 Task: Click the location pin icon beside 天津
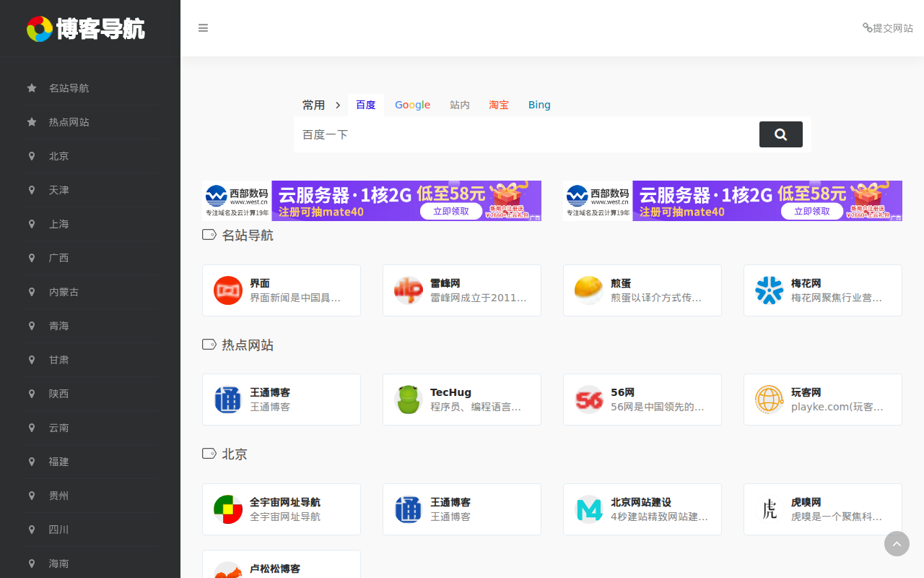tap(31, 189)
